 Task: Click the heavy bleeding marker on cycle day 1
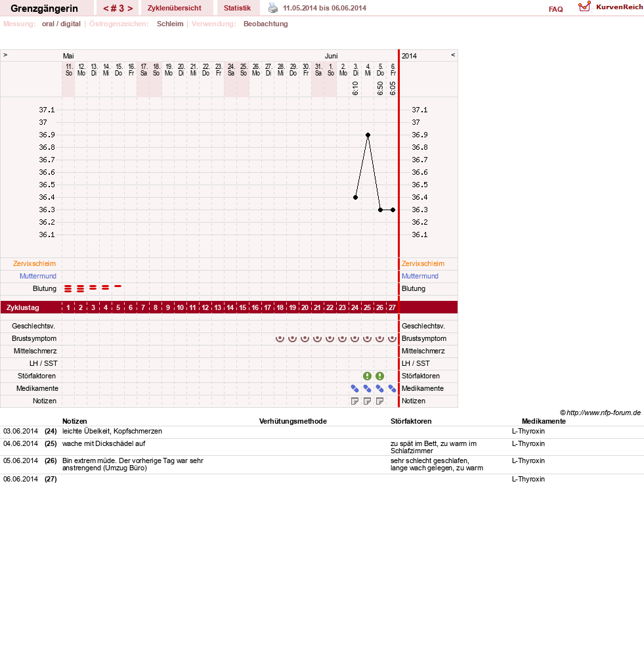(68, 288)
